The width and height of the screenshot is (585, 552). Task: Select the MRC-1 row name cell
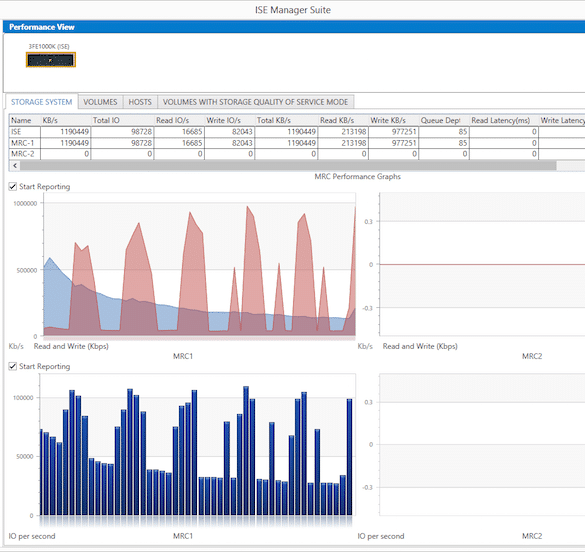pyautogui.click(x=25, y=143)
